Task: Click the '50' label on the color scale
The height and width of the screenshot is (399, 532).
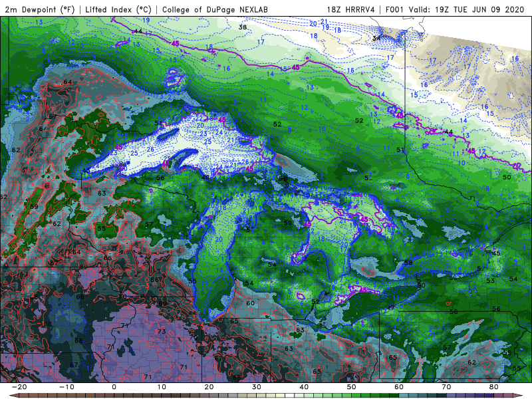Action: point(352,387)
